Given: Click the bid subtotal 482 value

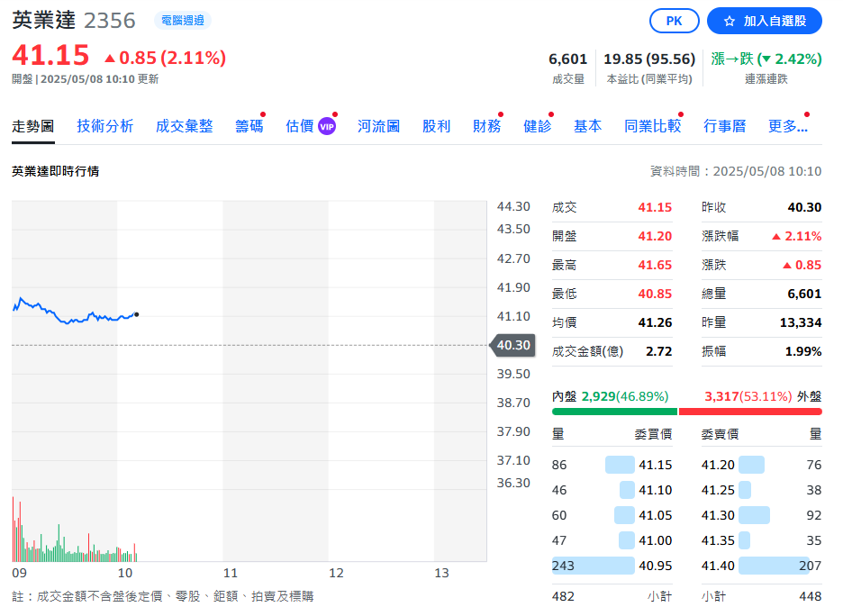Looking at the screenshot, I should (563, 596).
